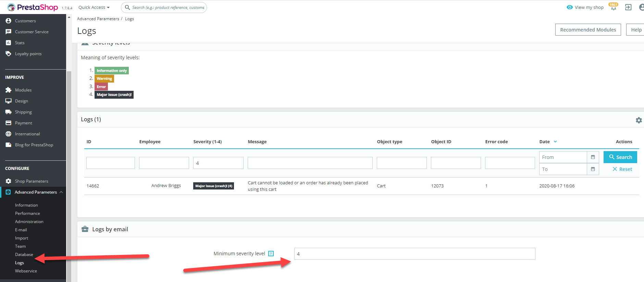Open Customers in sidebar

25,21
